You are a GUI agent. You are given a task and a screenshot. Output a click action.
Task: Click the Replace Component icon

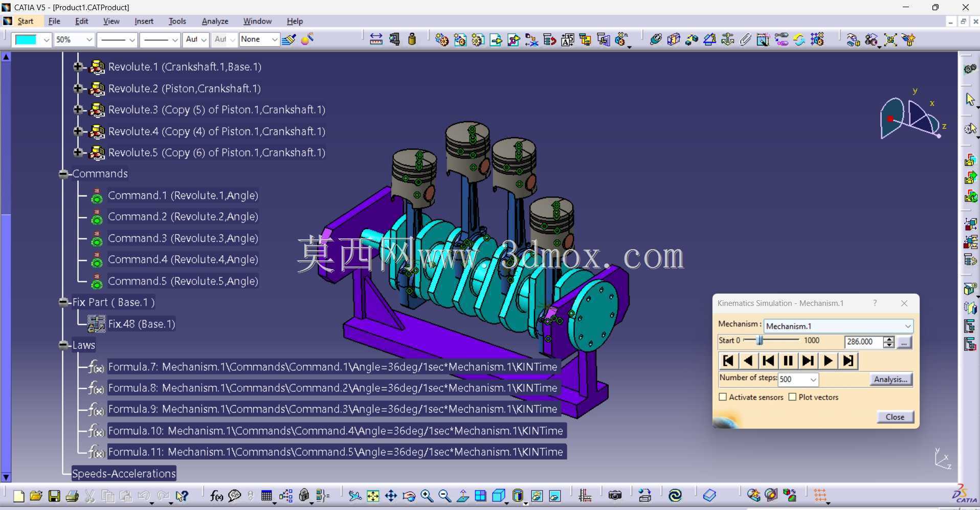[531, 39]
